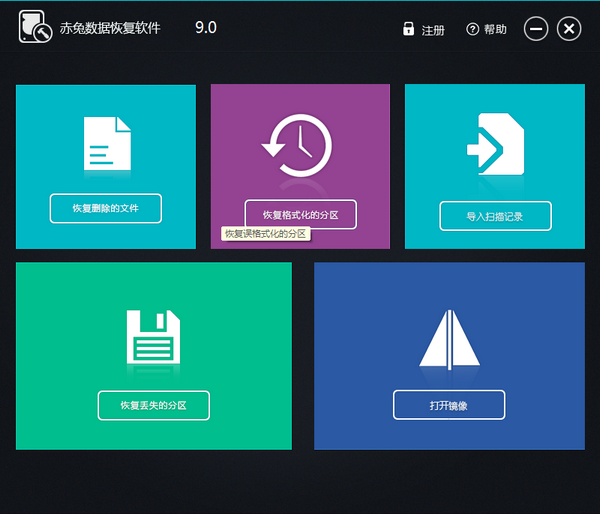Click the app logo hard drive icon
Screen dimensions: 601x514
click(35, 26)
